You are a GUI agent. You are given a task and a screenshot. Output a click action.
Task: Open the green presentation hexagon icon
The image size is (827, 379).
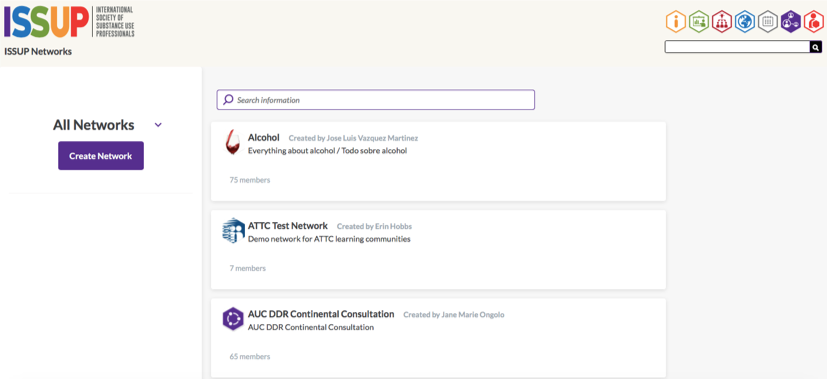pyautogui.click(x=699, y=22)
